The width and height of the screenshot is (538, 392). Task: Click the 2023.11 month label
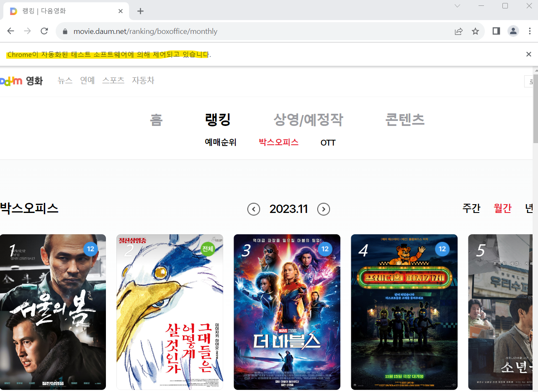pyautogui.click(x=288, y=209)
